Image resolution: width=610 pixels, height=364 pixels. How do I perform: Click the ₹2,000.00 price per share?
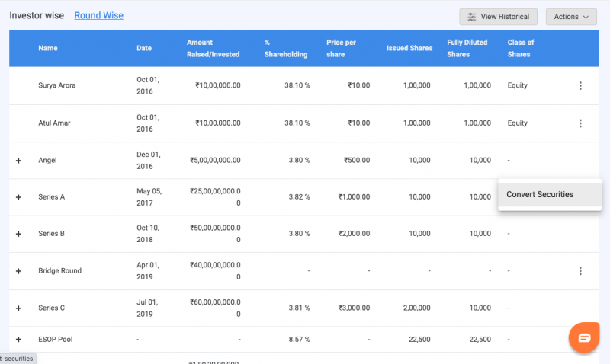354,234
